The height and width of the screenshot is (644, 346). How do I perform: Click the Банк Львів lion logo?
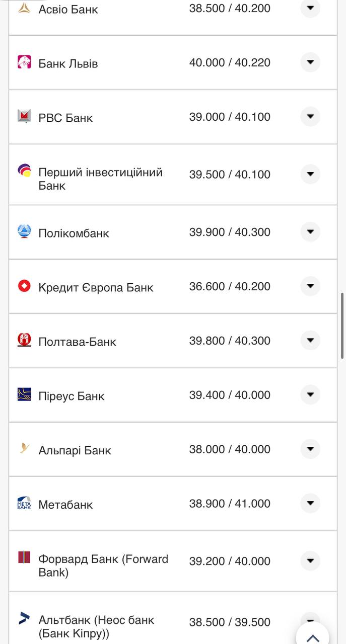pos(24,62)
